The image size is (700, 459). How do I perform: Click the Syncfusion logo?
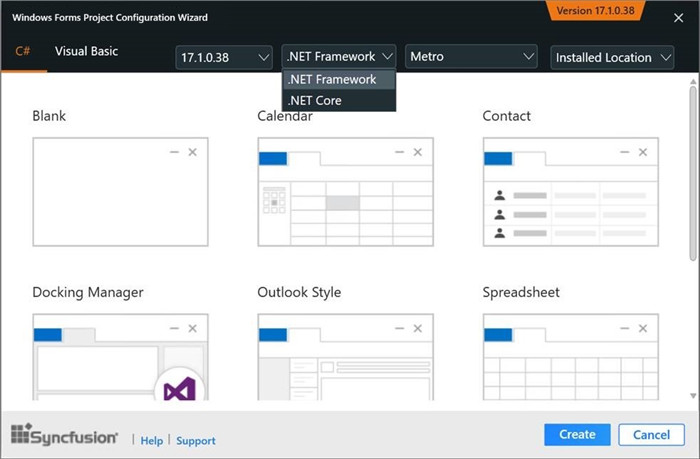[65, 435]
